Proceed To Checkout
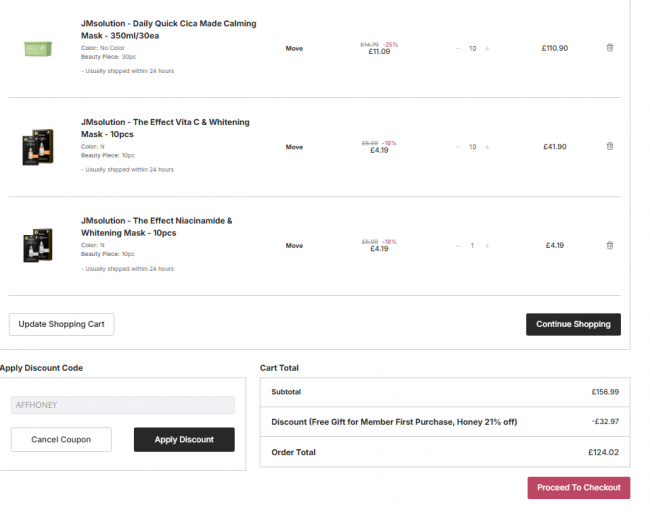Viewport: 650px width, 520px height. [x=579, y=487]
